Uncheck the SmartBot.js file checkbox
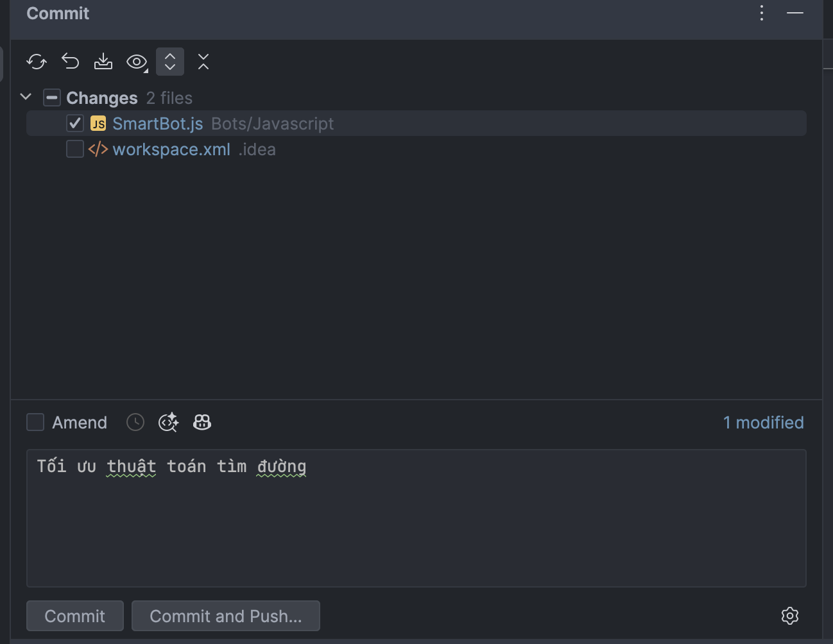The image size is (833, 644). 75,123
